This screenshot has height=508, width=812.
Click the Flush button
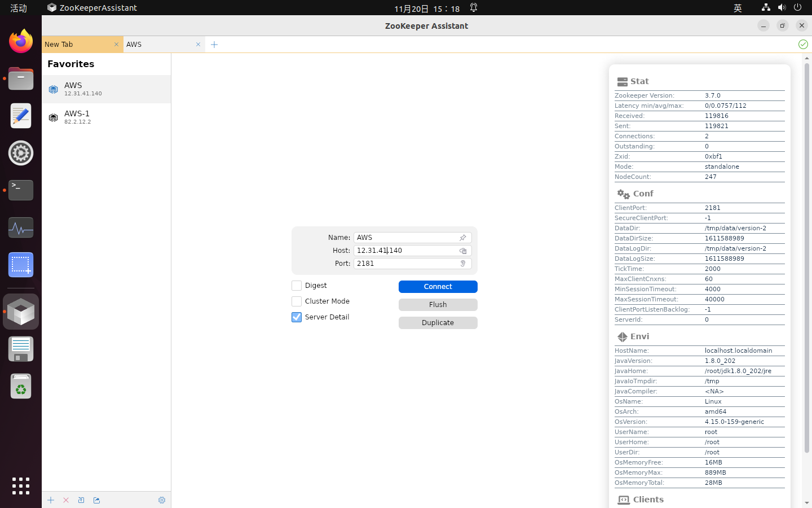(438, 305)
